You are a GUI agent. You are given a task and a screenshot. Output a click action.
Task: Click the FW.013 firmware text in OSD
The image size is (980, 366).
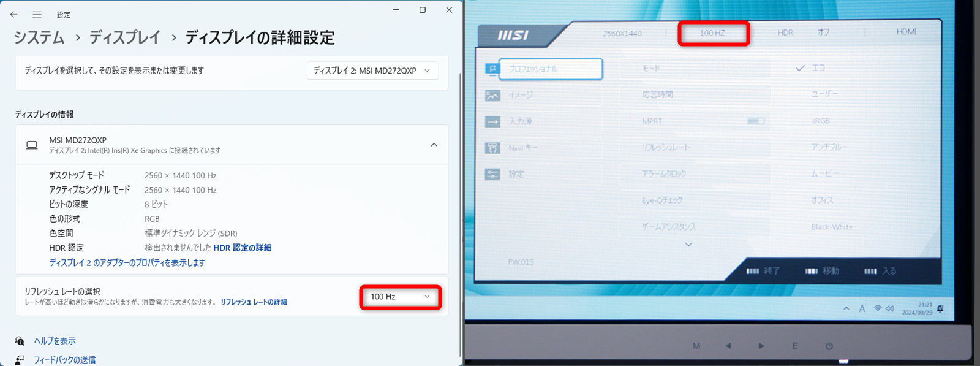[x=521, y=262]
